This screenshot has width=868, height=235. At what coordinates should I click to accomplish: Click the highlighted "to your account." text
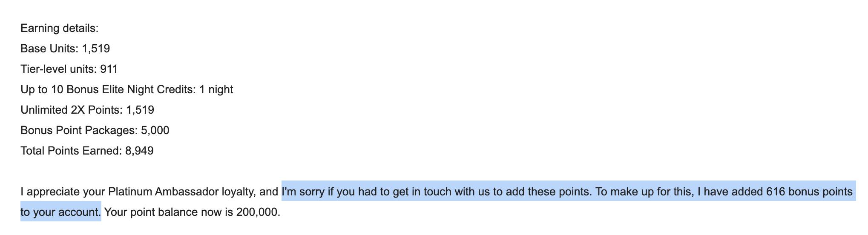(x=60, y=212)
